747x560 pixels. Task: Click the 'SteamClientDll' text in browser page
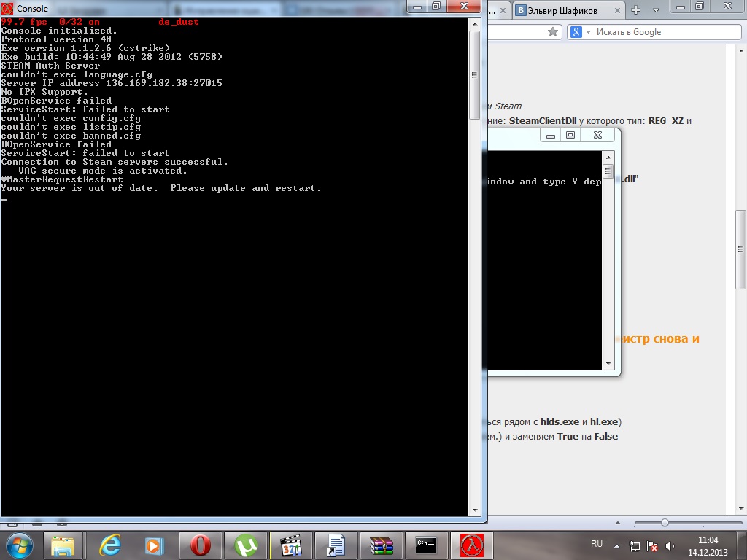coord(543,120)
